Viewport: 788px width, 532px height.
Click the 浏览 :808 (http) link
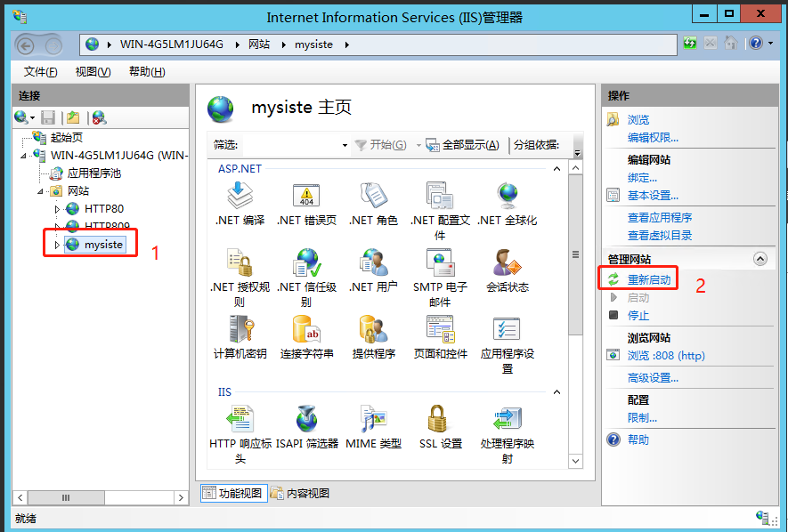click(666, 355)
